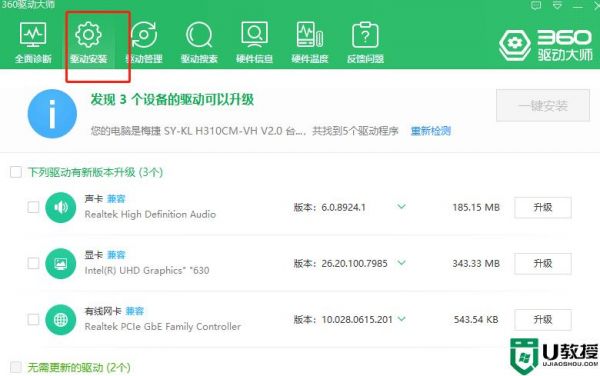This screenshot has width=600, height=376.
Task: Toggle the 下列驱动有新版本升级 select-all checkbox
Action: (x=16, y=172)
